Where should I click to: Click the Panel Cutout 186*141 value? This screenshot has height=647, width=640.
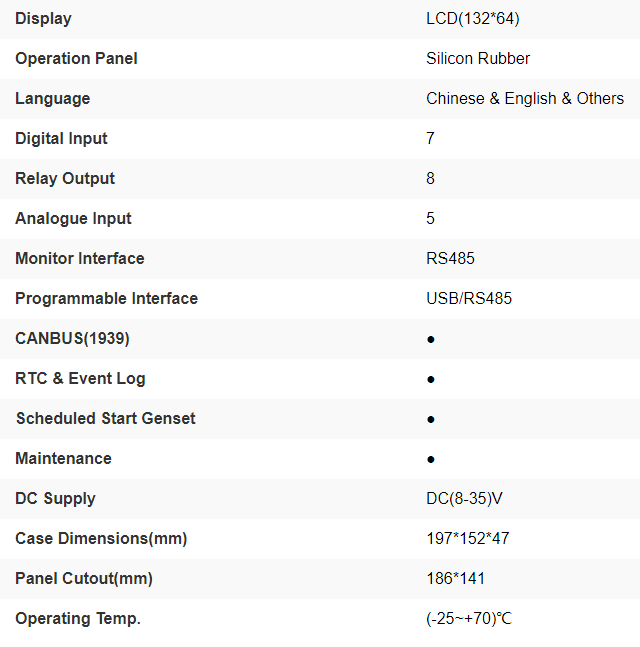coord(455,578)
